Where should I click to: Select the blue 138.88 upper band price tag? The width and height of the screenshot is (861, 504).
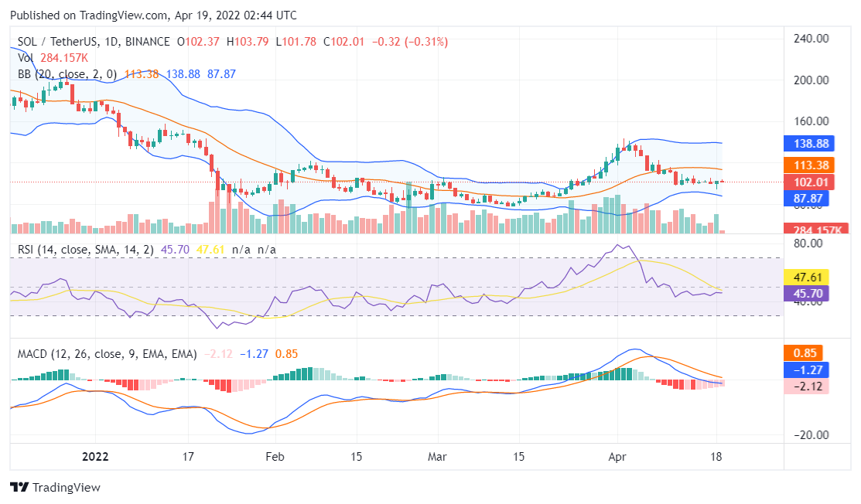point(810,143)
